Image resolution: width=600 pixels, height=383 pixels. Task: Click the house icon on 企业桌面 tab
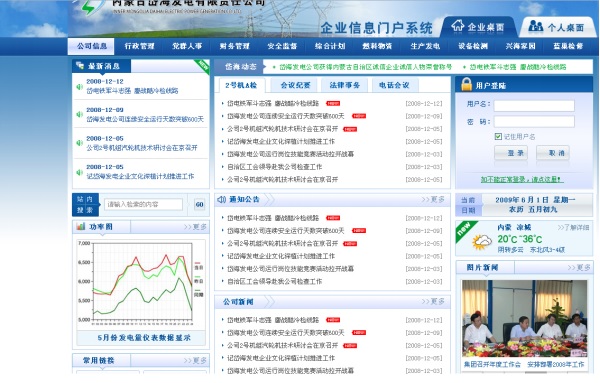458,25
